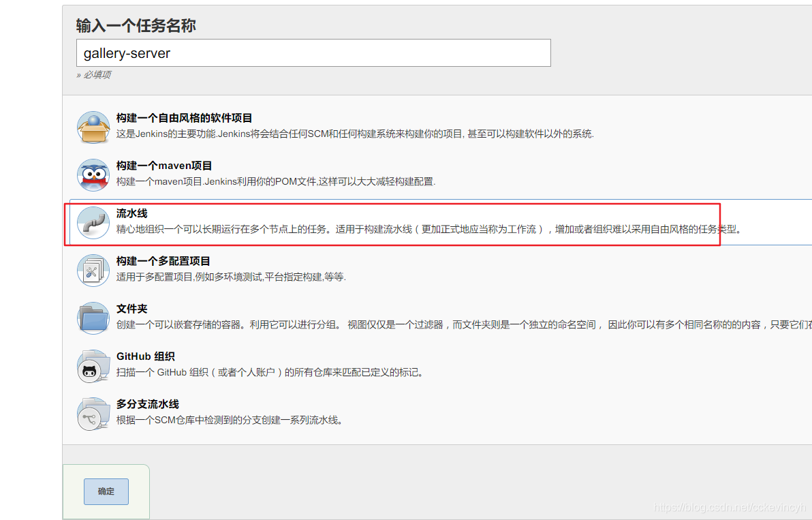This screenshot has height=520, width=812.
Task: Click the 多环境测试 description text
Action: pyautogui.click(x=231, y=277)
